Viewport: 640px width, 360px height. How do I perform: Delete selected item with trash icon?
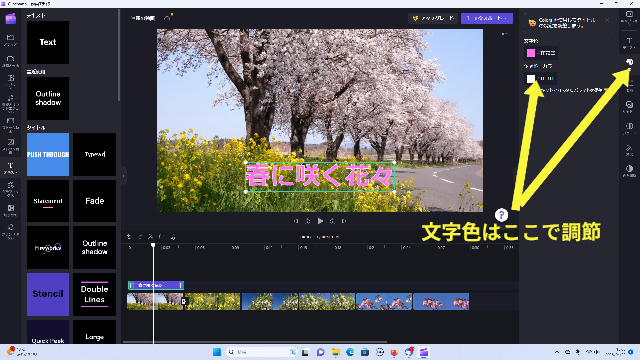click(x=162, y=236)
